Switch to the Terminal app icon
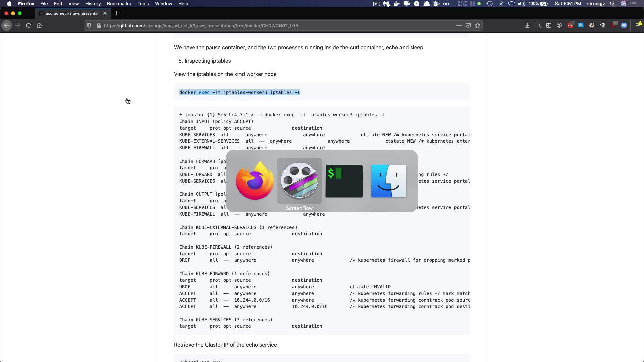Image resolution: width=644 pixels, height=362 pixels. click(344, 181)
